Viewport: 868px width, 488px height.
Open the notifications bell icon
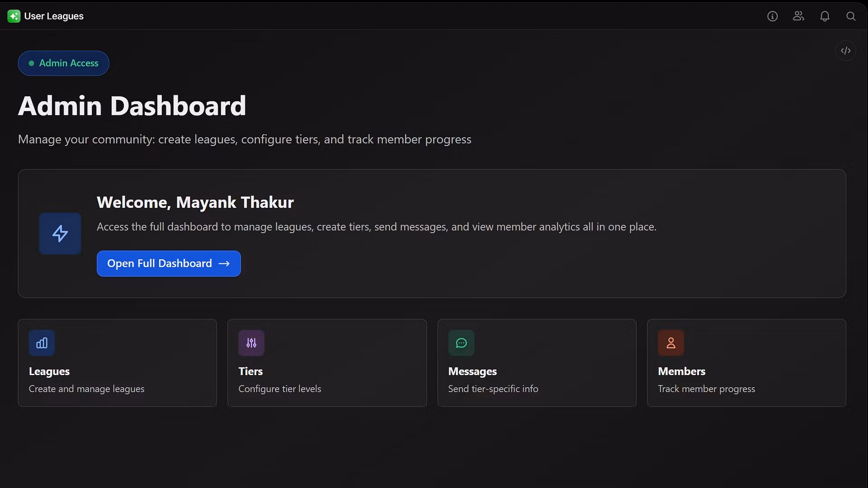825,16
